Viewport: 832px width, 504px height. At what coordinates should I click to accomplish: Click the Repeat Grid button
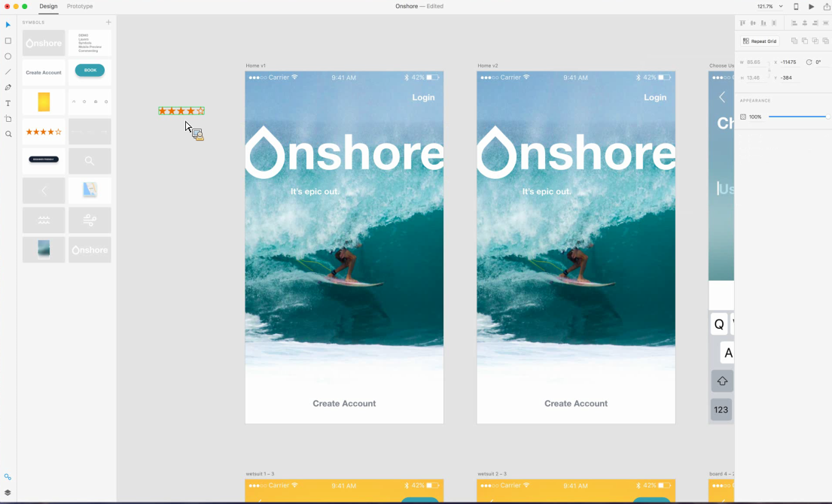(x=759, y=41)
